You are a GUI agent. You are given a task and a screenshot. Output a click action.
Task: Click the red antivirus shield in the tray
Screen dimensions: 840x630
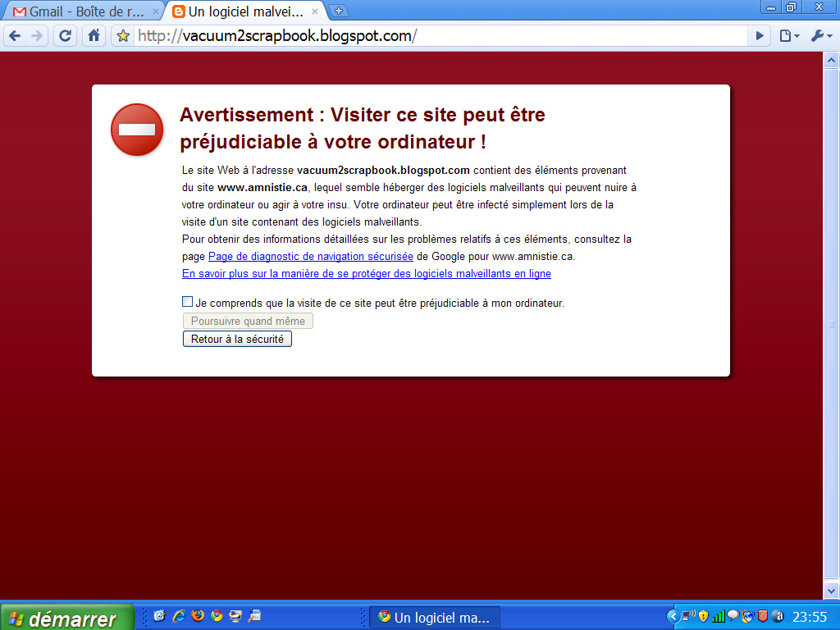762,616
